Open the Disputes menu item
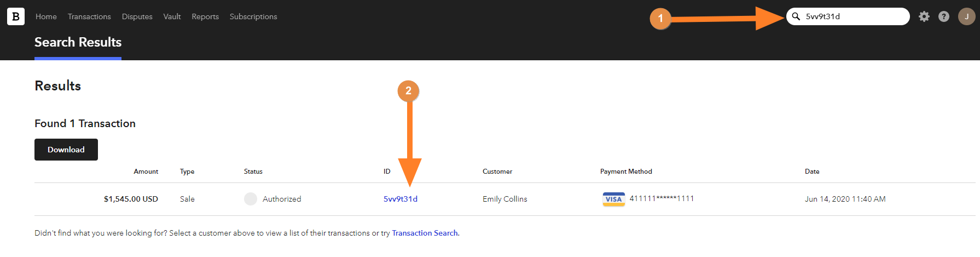The height and width of the screenshot is (257, 980). pos(137,16)
